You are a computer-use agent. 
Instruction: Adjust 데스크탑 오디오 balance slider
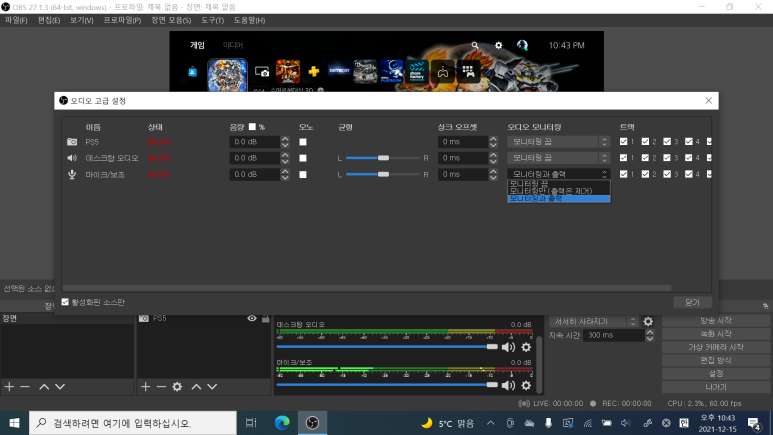point(383,158)
